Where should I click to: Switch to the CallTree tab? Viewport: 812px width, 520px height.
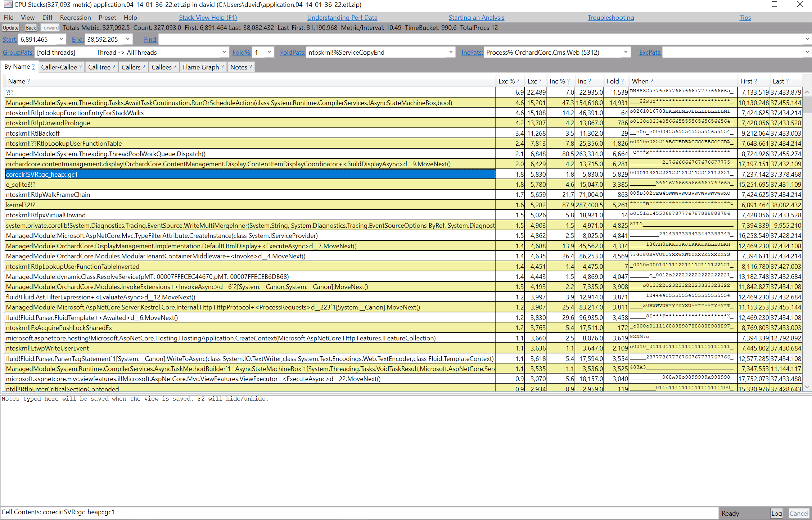(99, 67)
